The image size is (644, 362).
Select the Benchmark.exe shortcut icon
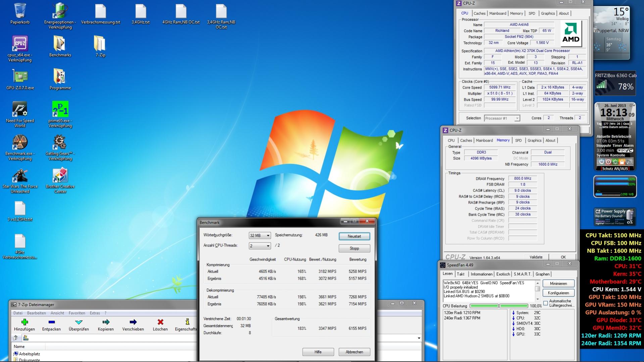click(20, 142)
